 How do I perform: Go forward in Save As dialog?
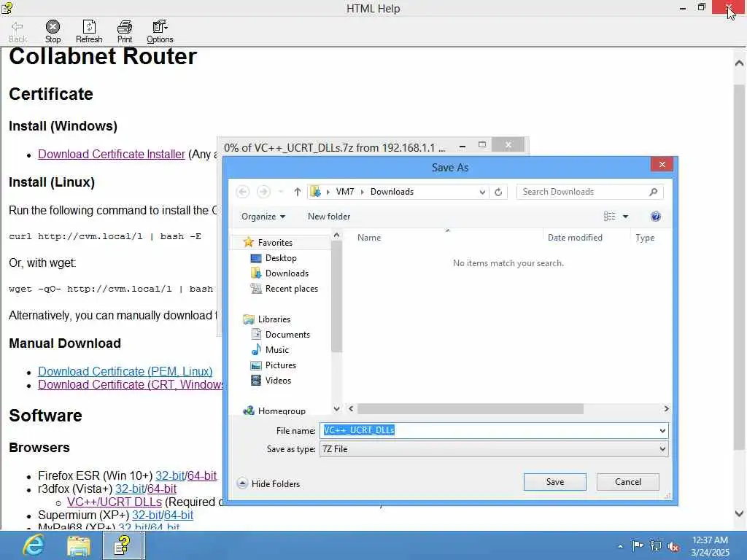(x=263, y=192)
